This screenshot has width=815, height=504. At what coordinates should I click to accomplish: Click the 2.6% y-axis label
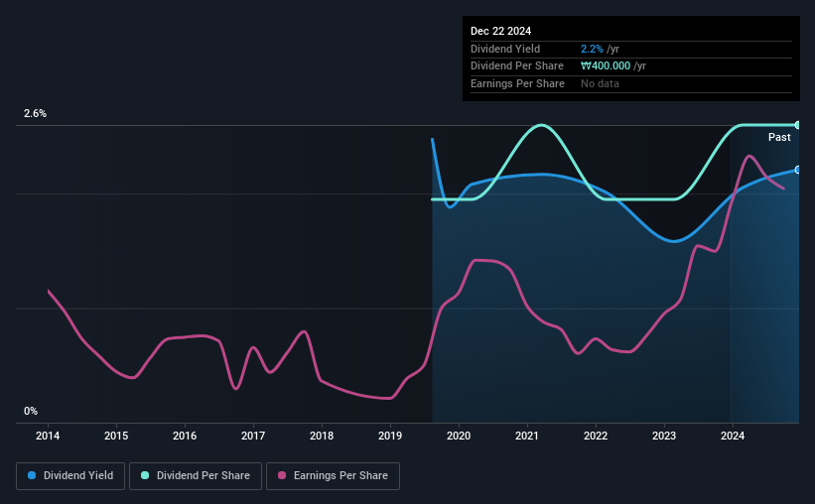coord(35,113)
